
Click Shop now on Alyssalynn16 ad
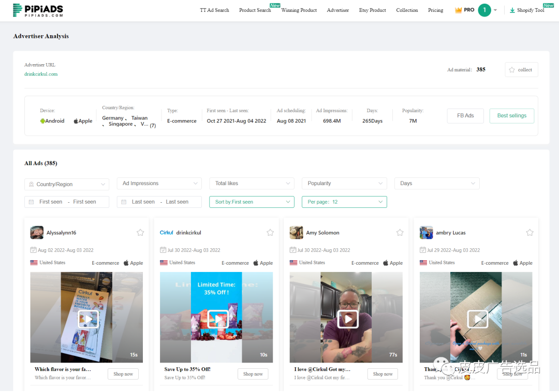click(x=123, y=374)
